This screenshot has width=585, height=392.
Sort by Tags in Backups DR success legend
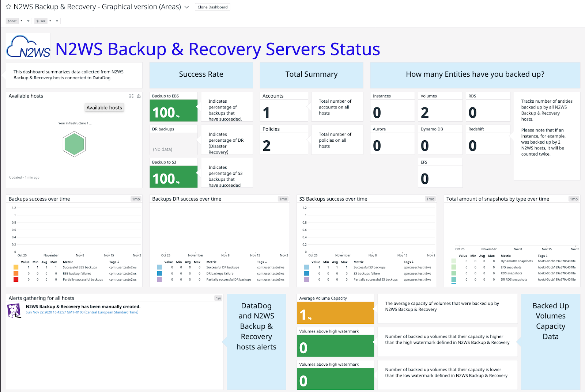[262, 262]
